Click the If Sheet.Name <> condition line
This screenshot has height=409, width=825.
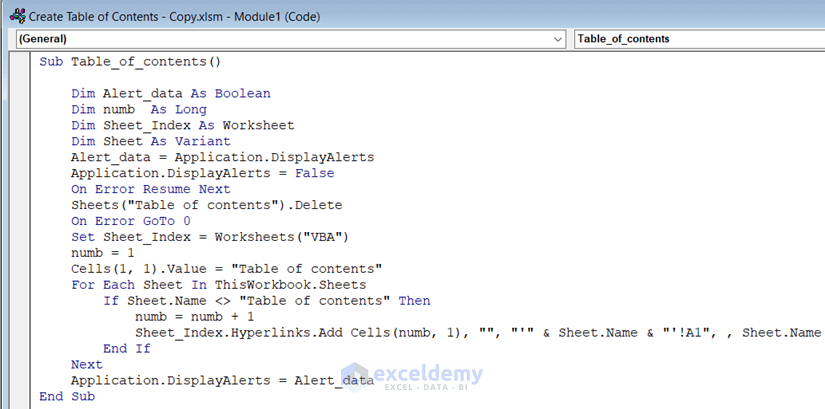pos(267,301)
